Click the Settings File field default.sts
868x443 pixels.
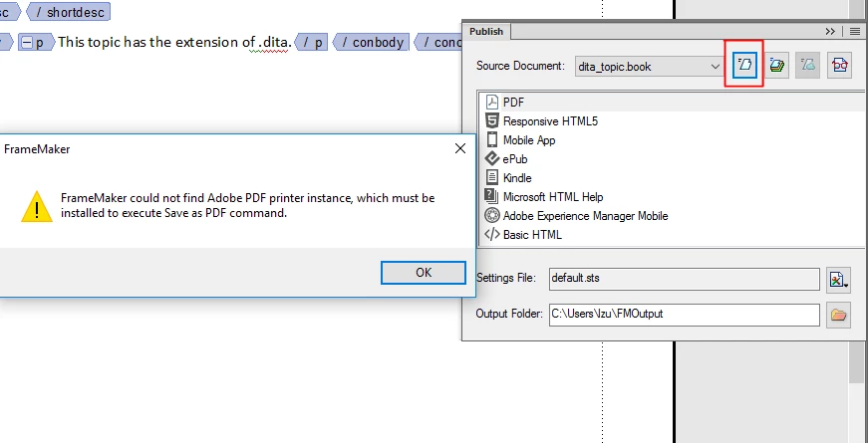[685, 279]
